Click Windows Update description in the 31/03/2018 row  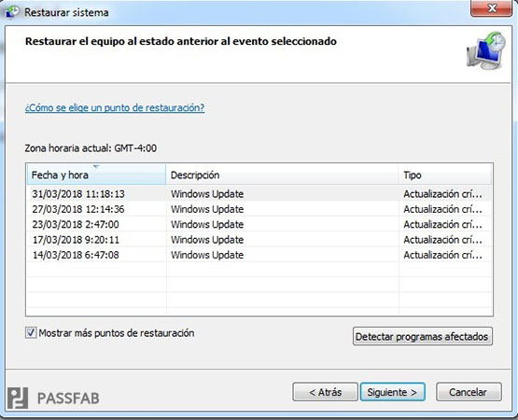[207, 193]
